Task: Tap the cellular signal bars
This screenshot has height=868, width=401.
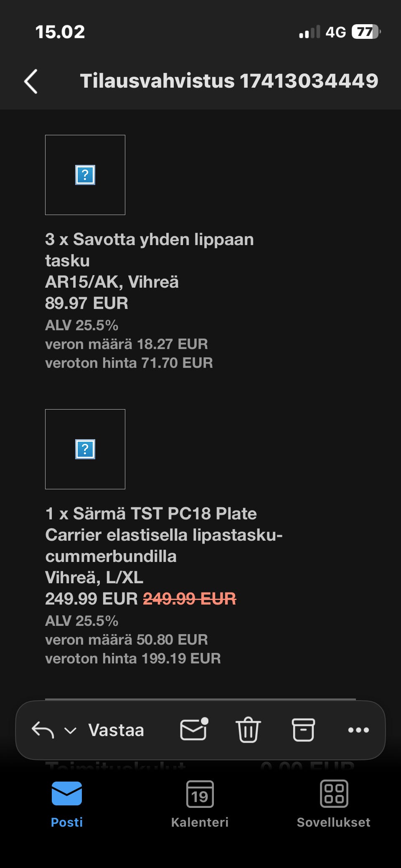Action: 309,32
